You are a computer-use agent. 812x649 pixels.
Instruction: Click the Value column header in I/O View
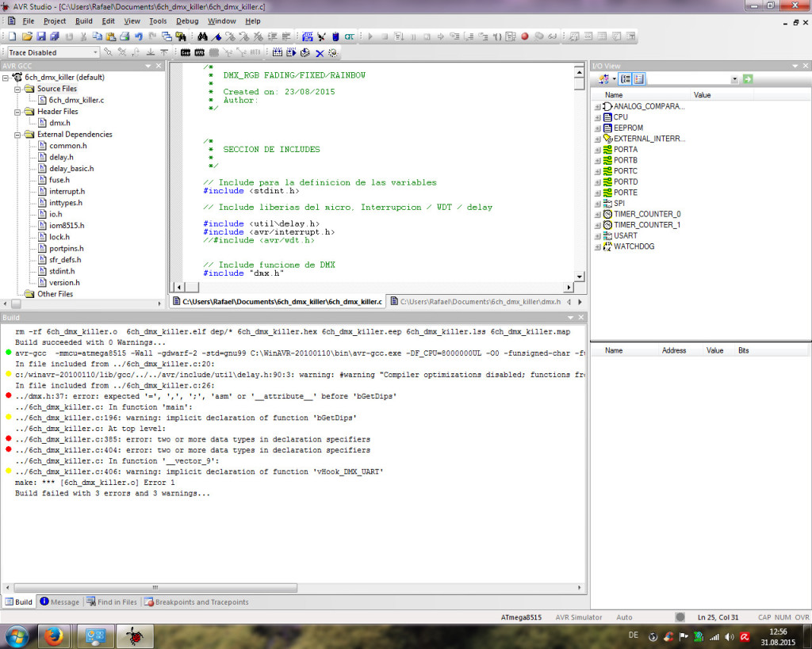point(722,95)
